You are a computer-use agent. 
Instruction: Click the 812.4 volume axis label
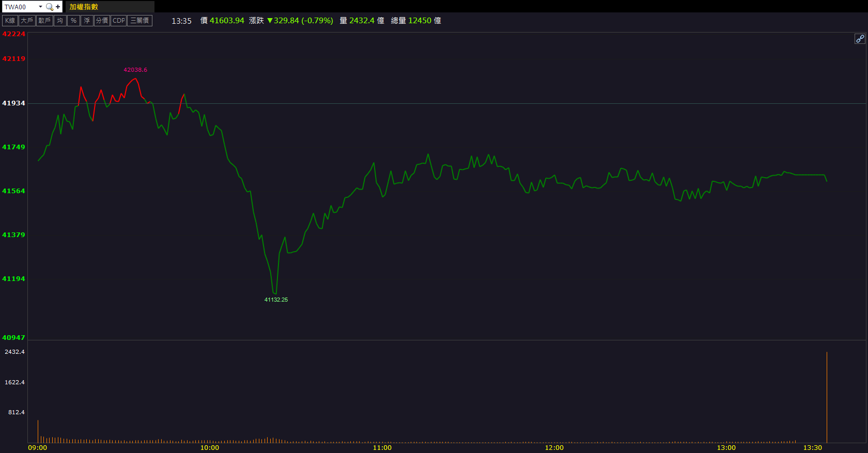click(16, 412)
